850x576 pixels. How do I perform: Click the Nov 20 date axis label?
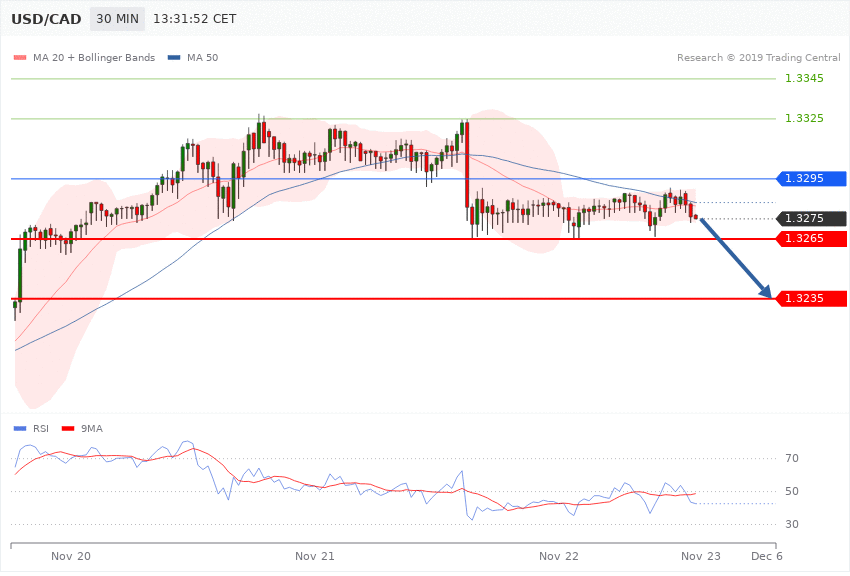tap(71, 556)
